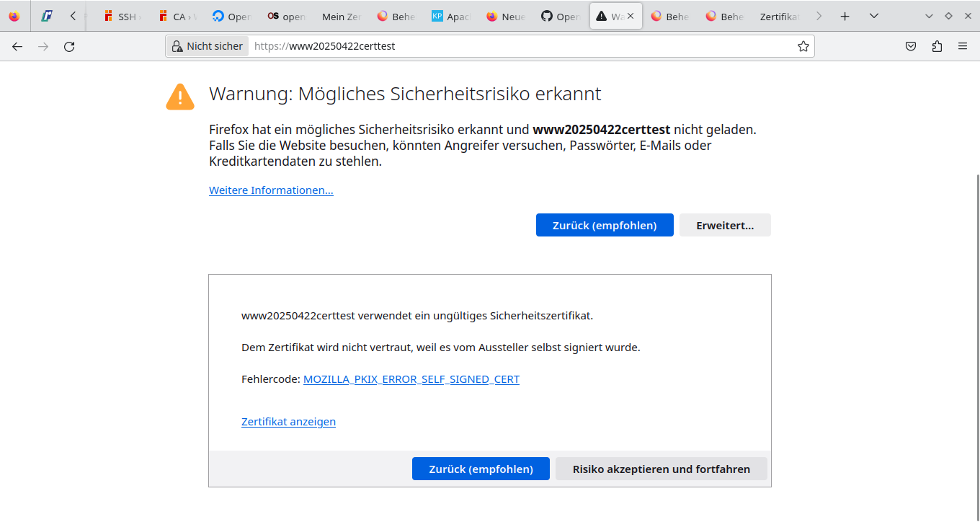
Task: Open a new tab with plus icon
Action: click(x=845, y=16)
